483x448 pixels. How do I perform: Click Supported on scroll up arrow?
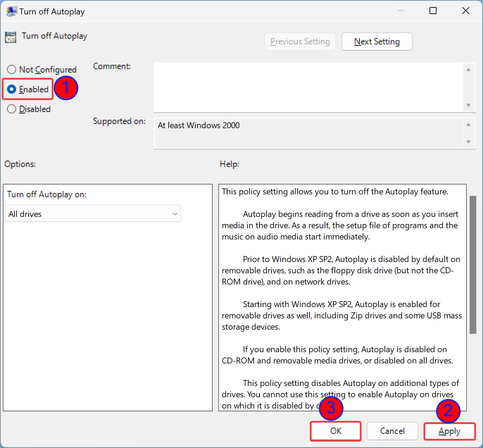point(468,125)
